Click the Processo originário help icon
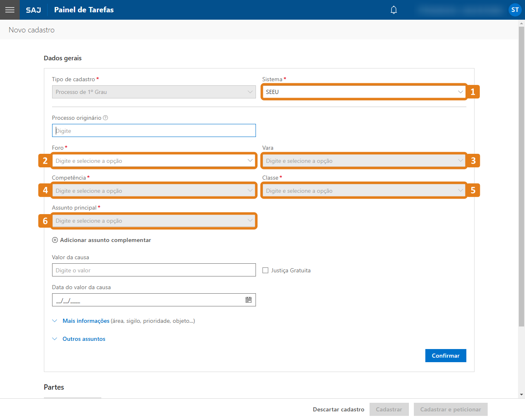The height and width of the screenshot is (420, 525). click(x=105, y=118)
